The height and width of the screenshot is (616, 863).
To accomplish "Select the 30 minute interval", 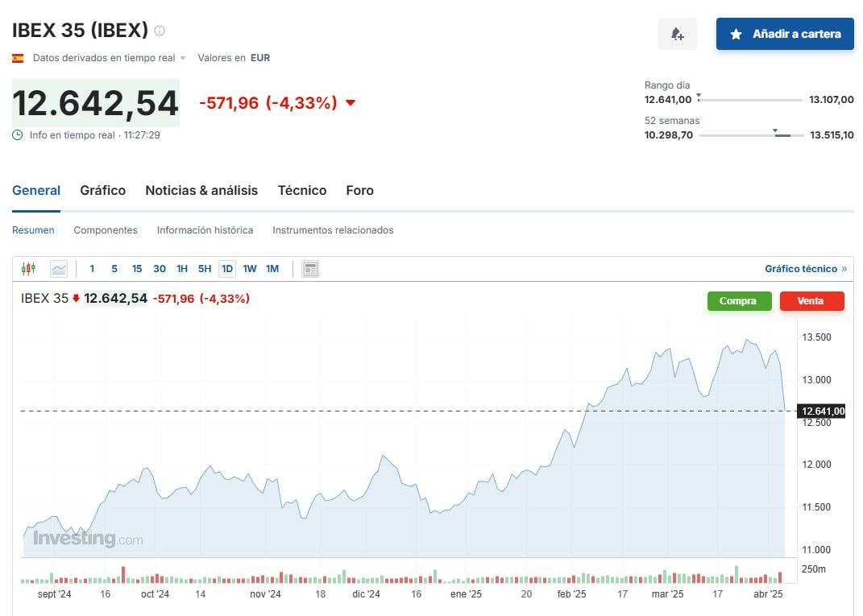I will tap(160, 269).
